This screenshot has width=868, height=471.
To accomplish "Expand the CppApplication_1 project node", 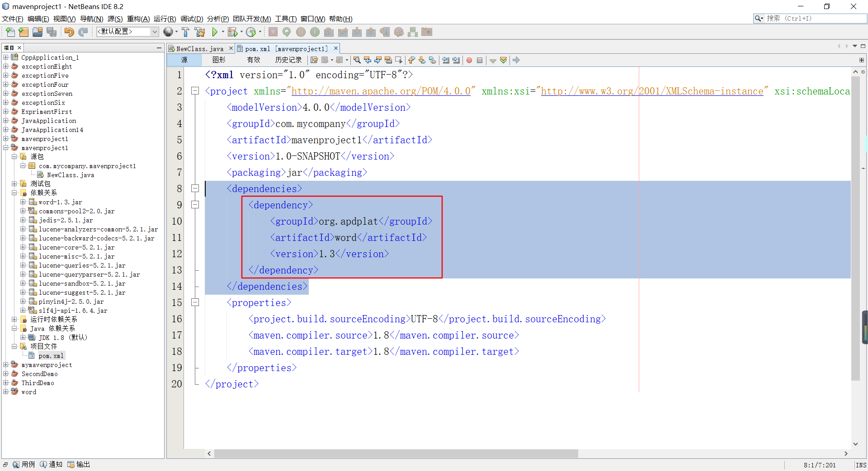I will point(6,57).
